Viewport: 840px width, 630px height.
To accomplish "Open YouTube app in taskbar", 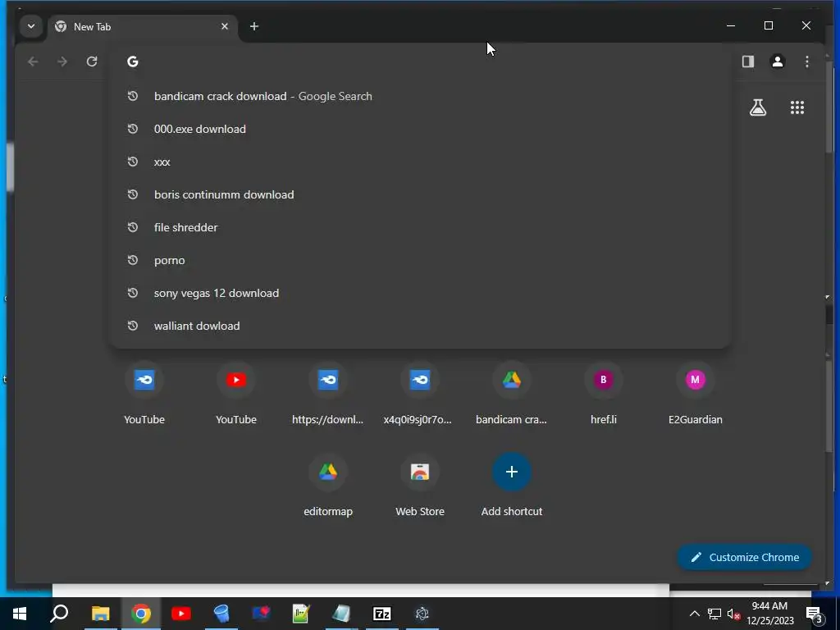I will click(x=181, y=614).
